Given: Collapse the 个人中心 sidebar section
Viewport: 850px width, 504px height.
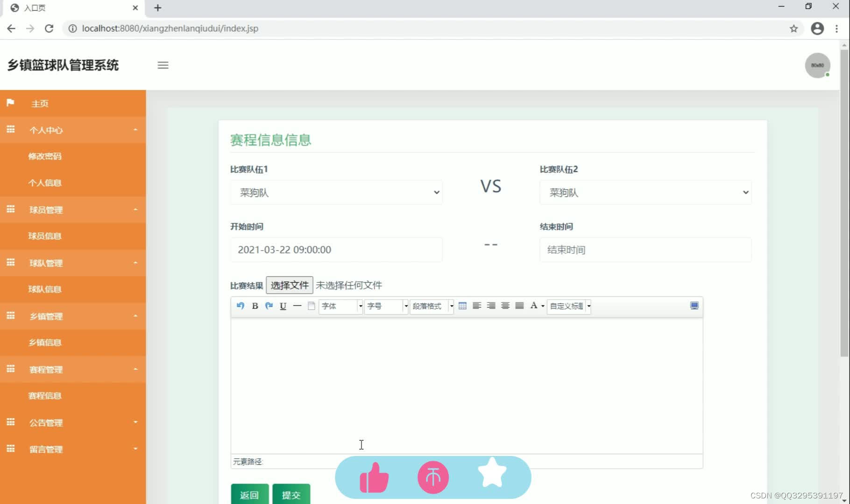Looking at the screenshot, I should click(x=73, y=130).
